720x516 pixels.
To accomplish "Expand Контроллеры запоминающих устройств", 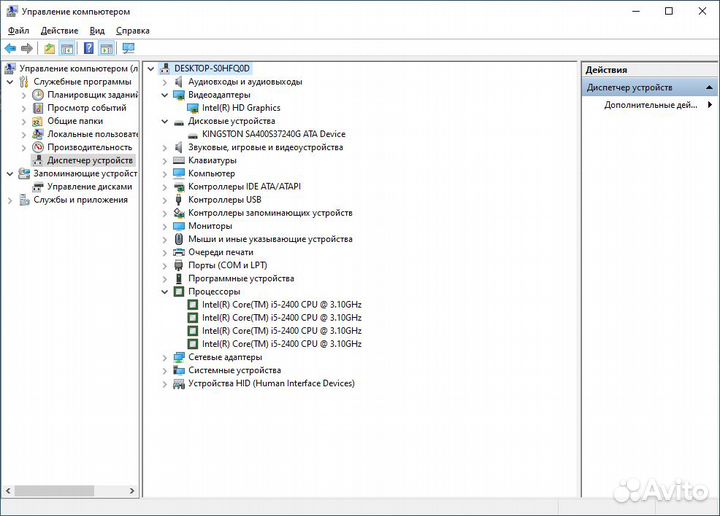I will pos(164,213).
